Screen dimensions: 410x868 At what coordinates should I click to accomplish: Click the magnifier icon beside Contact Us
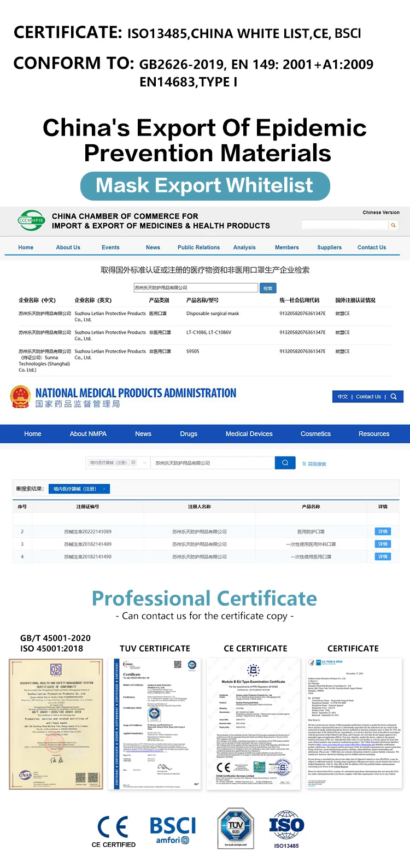pyautogui.click(x=394, y=397)
